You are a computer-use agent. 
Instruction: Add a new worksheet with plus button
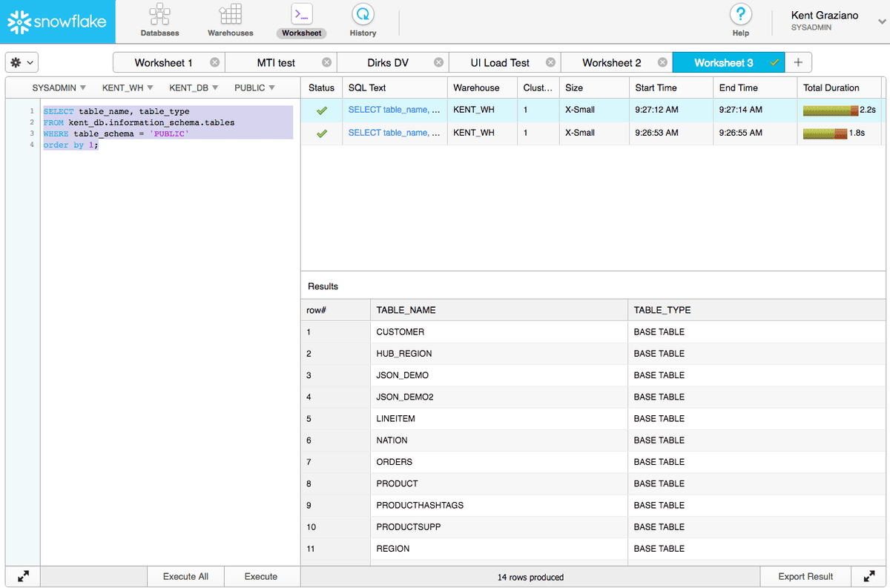798,62
